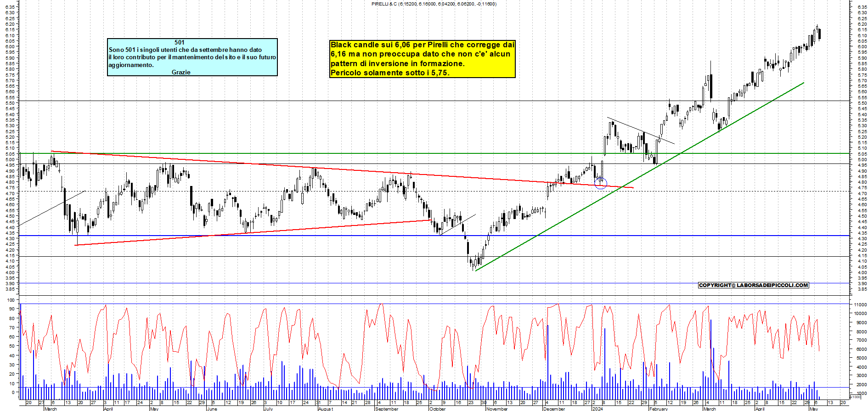
Task: Click the 'x1000' multiplier box
Action: coord(855,397)
